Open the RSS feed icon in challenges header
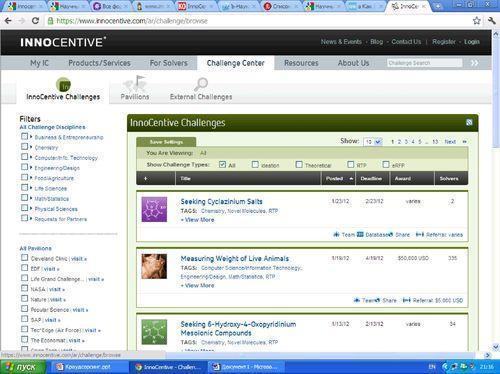 (x=469, y=122)
